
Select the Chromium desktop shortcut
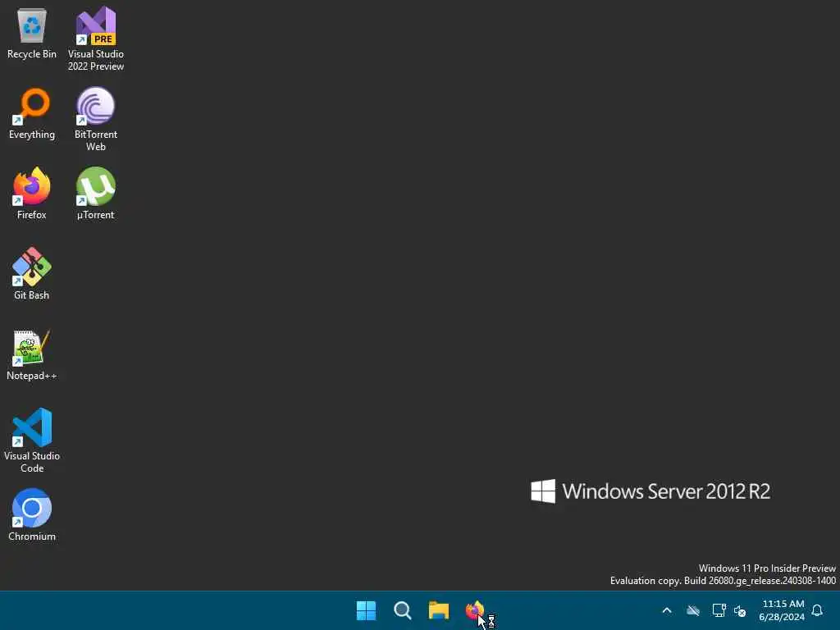[32, 515]
